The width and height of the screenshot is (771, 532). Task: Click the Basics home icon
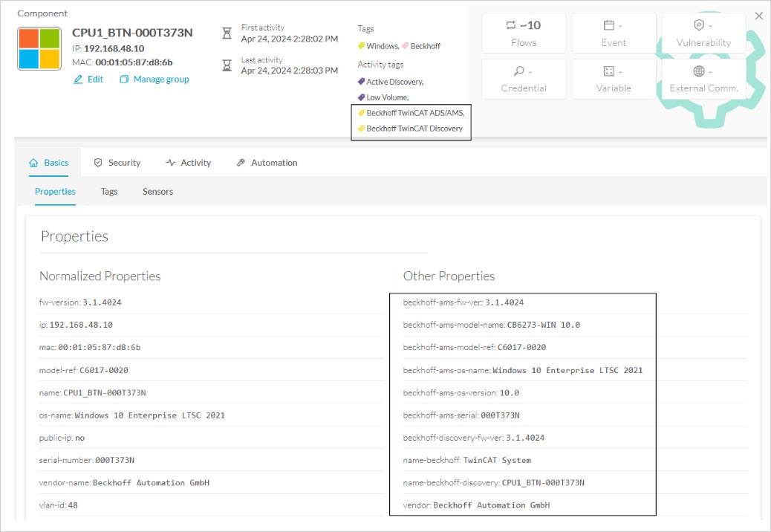coord(33,163)
